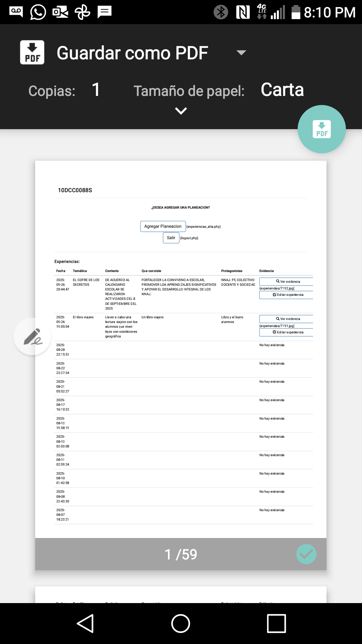362x644 pixels.
Task: Tap the WhatsApp notification icon
Action: tap(38, 12)
